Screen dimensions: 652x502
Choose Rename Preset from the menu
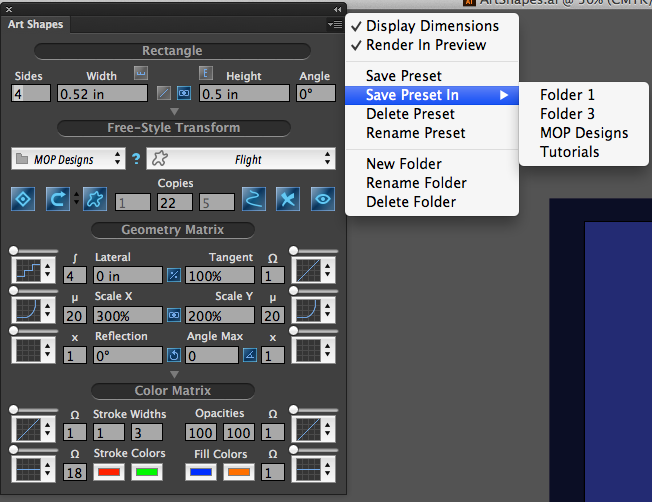pos(432,133)
